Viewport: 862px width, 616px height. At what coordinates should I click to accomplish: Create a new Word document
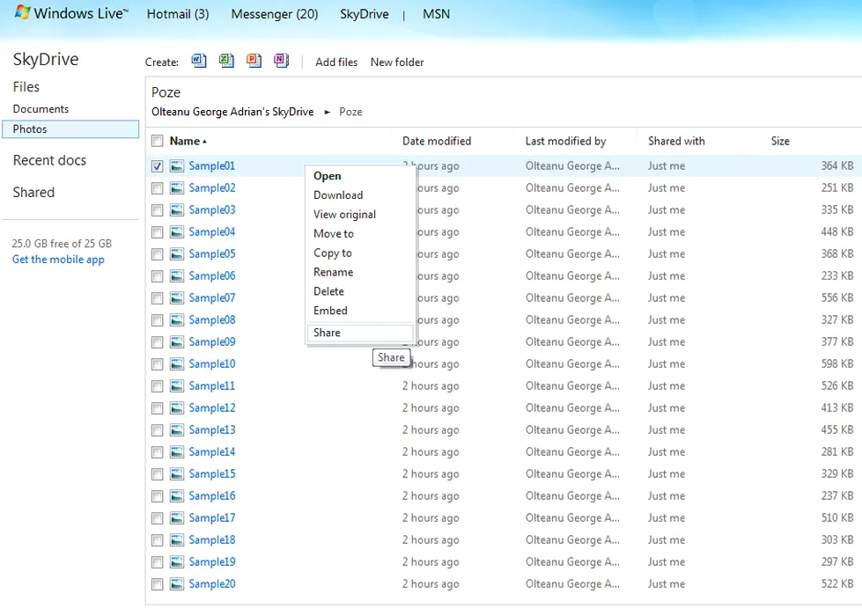pyautogui.click(x=199, y=61)
